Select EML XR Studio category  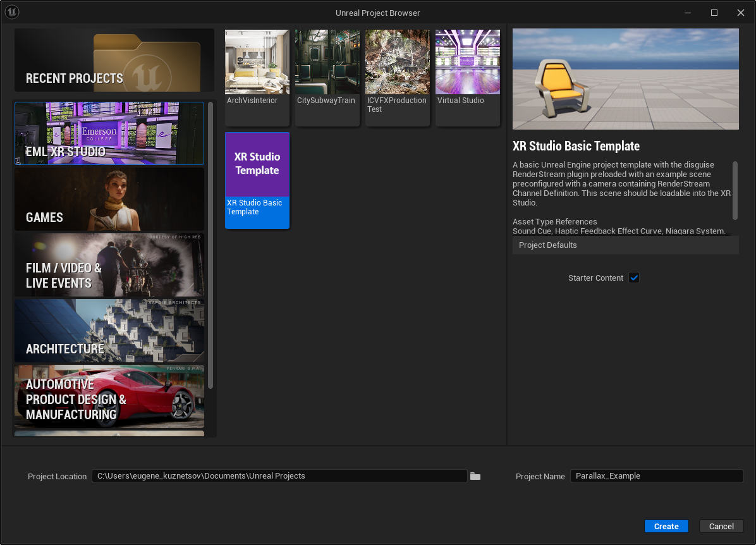click(109, 133)
